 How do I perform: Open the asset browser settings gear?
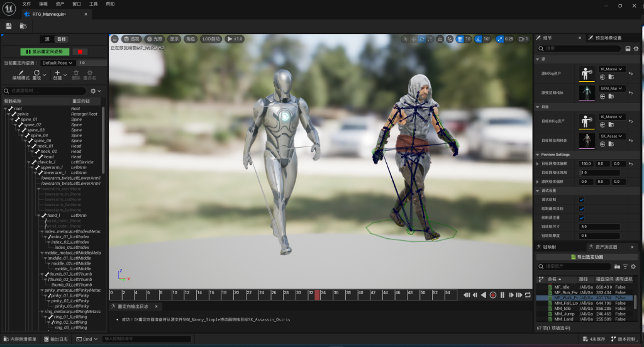[633, 267]
